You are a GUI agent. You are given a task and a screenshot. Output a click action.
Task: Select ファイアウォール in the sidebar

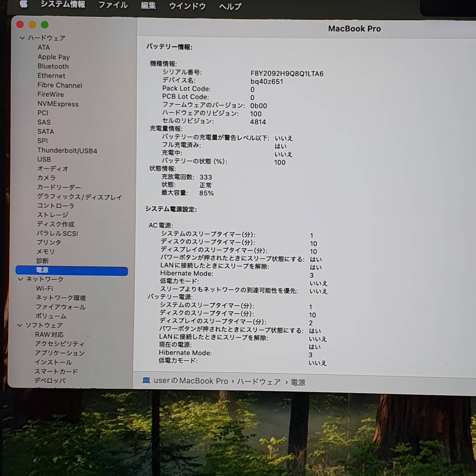(60, 307)
